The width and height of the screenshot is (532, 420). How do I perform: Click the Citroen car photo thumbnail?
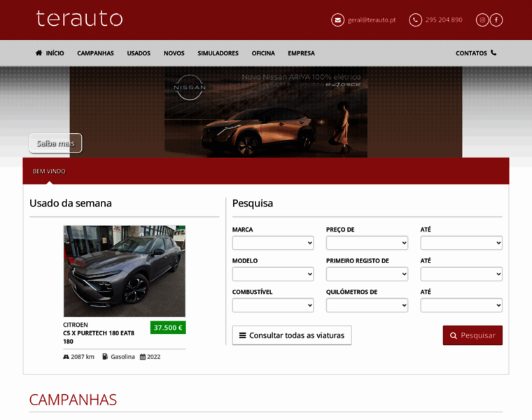(x=125, y=272)
